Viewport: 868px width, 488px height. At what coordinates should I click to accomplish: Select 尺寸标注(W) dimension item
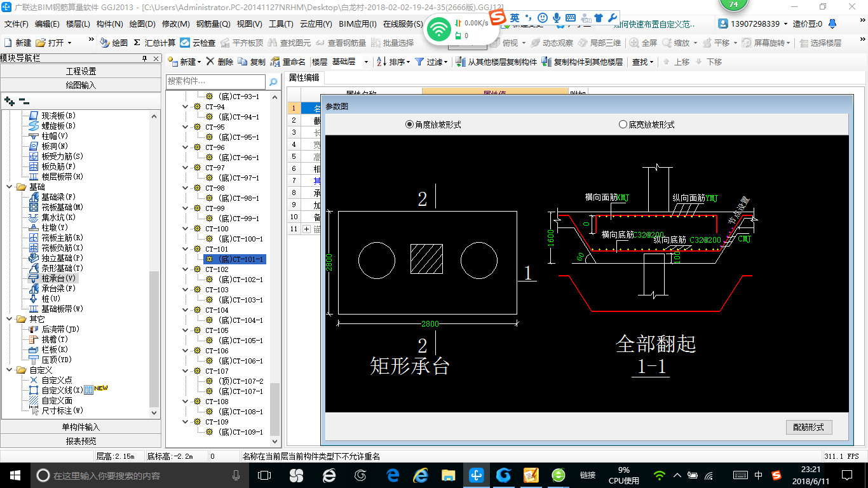point(62,410)
